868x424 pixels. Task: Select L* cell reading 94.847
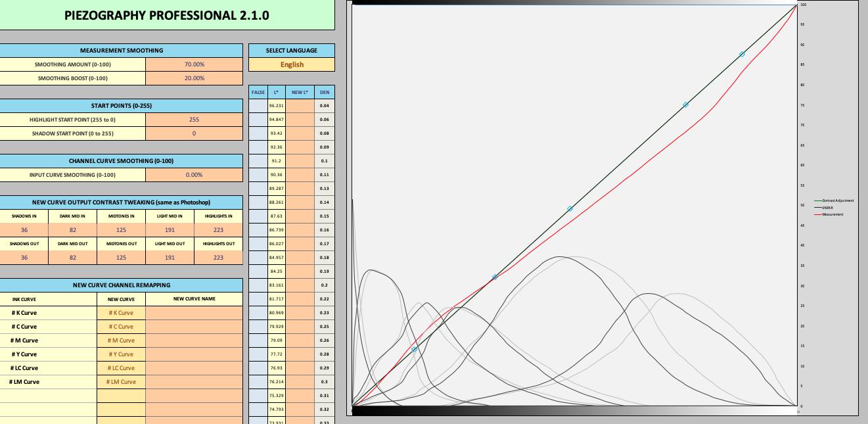coord(277,120)
